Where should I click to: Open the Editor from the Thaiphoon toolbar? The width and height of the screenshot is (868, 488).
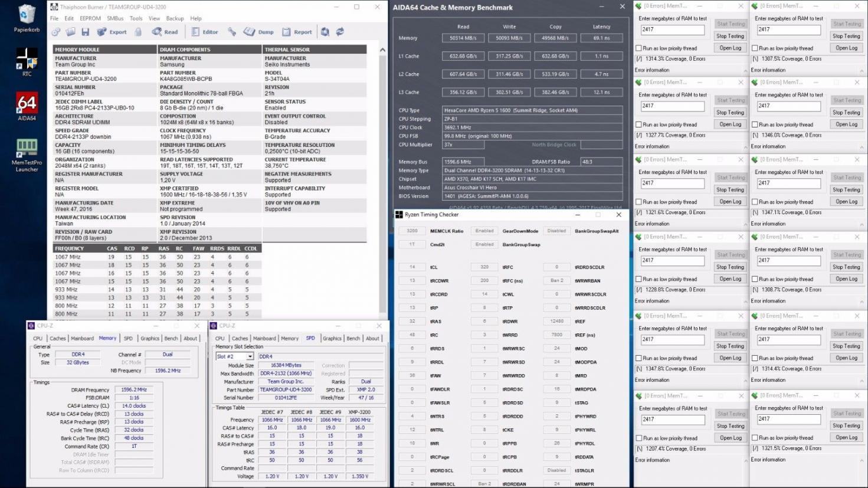205,32
